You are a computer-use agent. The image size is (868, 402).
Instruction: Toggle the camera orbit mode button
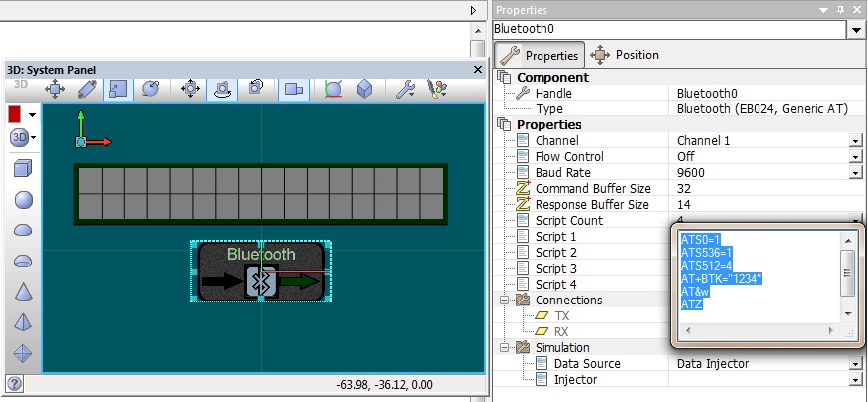click(x=222, y=89)
